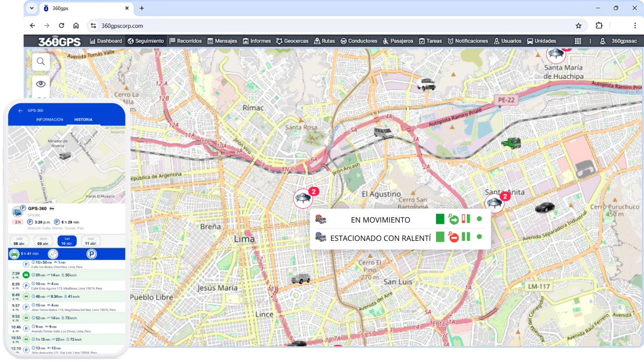The height and width of the screenshot is (362, 644).
Task: Go back using the GPS-360 arrow
Action: pos(21,110)
